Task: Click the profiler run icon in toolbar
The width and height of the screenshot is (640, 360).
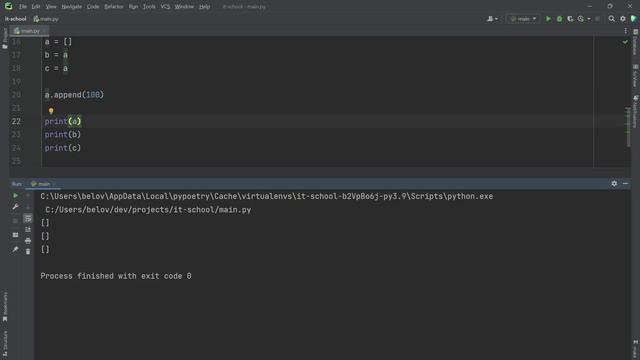Action: 581,19
